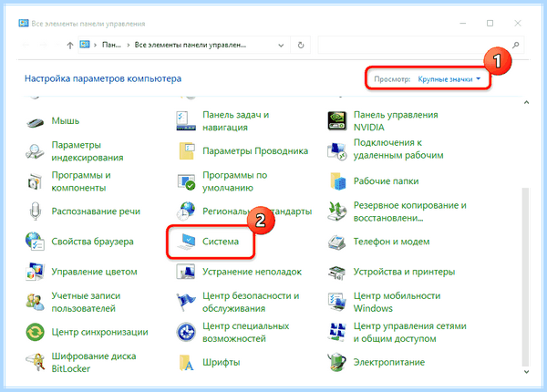Open Учетные записи пользователей icon
This screenshot has width=547, height=392.
point(35,302)
